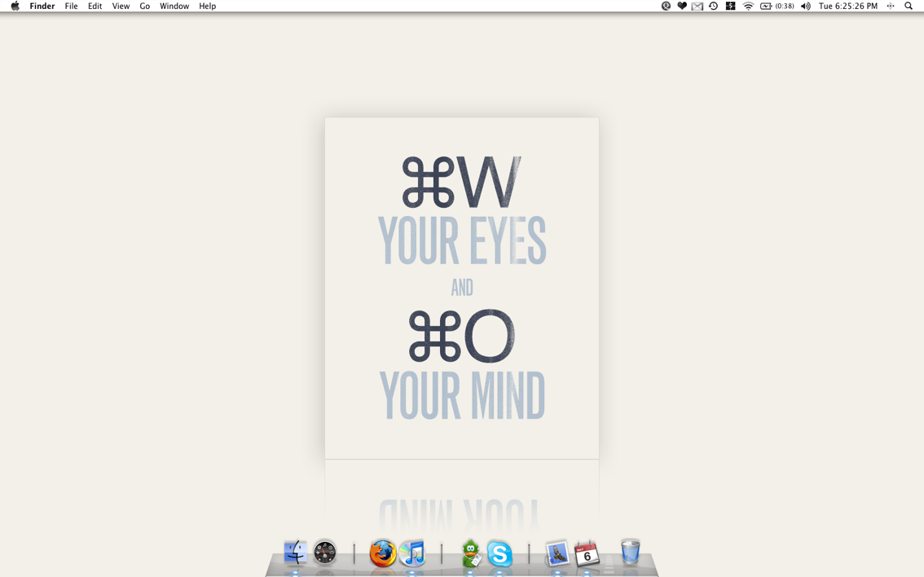Image resolution: width=924 pixels, height=577 pixels.
Task: Open the Edit menu
Action: point(95,6)
